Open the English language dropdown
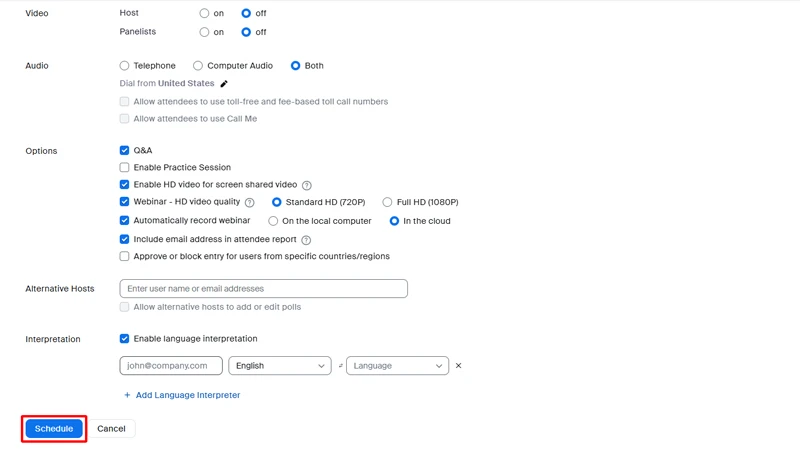The width and height of the screenshot is (800, 453). pyautogui.click(x=280, y=366)
